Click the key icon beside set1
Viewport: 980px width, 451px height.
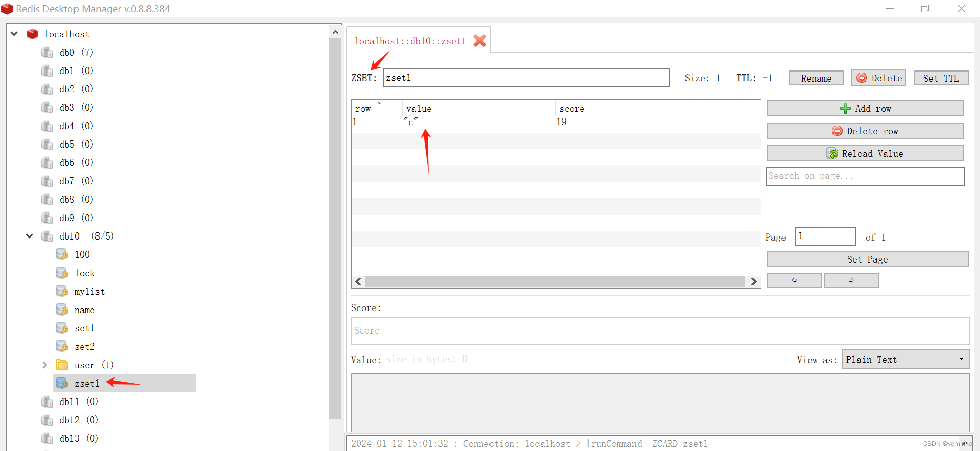62,328
